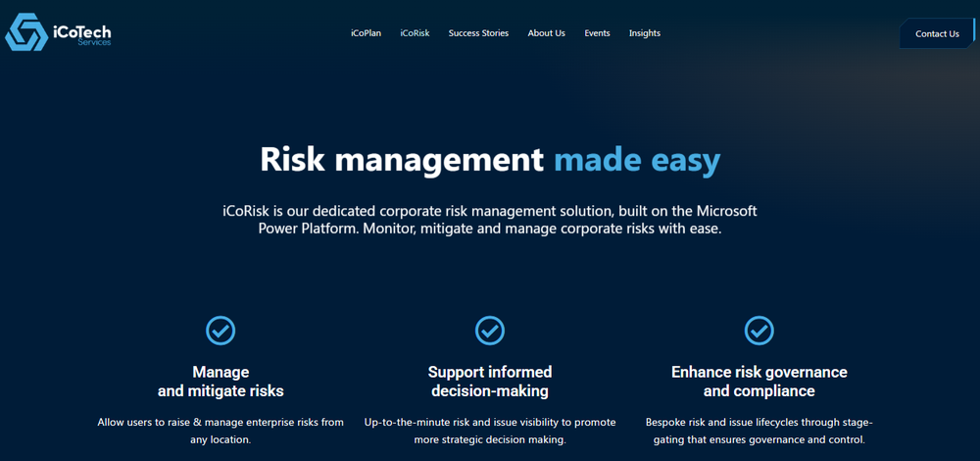
Task: Open the Insights page
Action: (x=645, y=33)
